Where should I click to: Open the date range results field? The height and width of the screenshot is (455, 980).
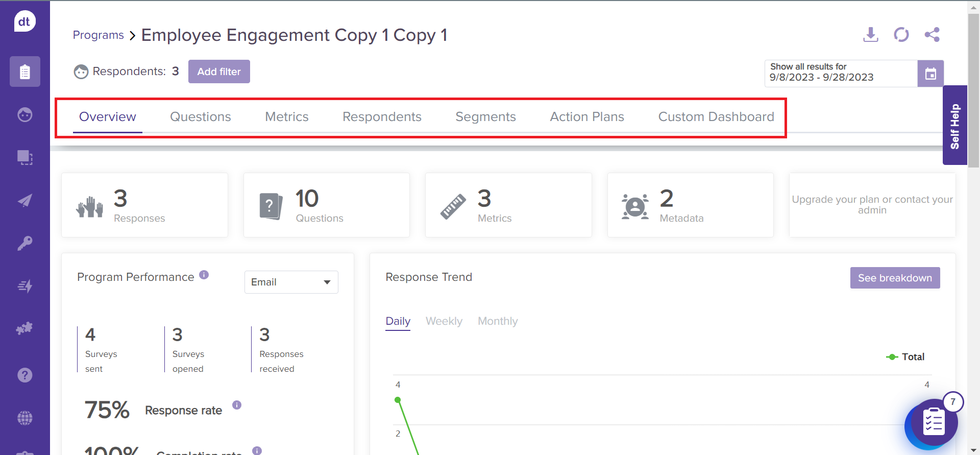(841, 74)
